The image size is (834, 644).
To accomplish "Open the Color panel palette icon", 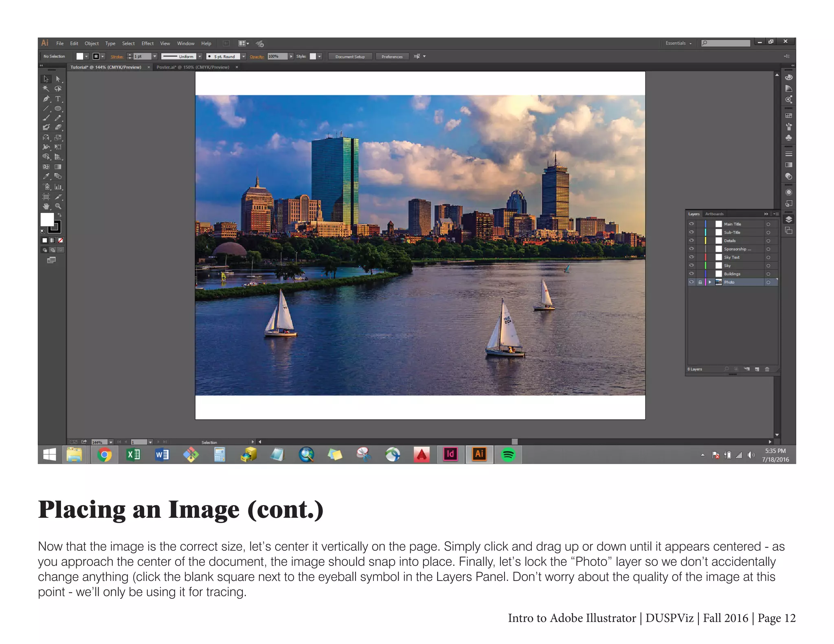I will pyautogui.click(x=789, y=77).
